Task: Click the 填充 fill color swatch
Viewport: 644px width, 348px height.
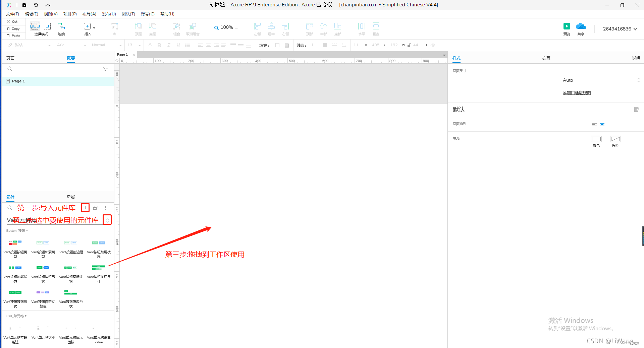Action: coord(277,45)
